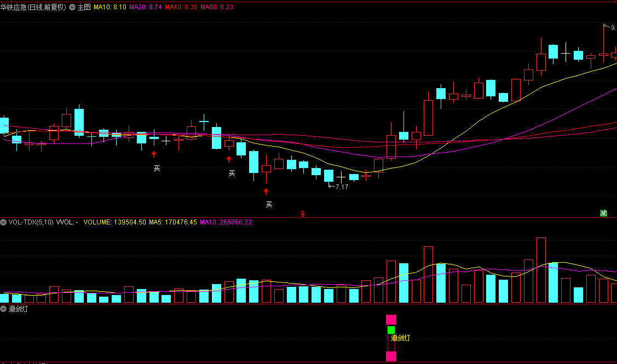Click the yellow 道剑灯 signal label
617x364 pixels.
400,338
